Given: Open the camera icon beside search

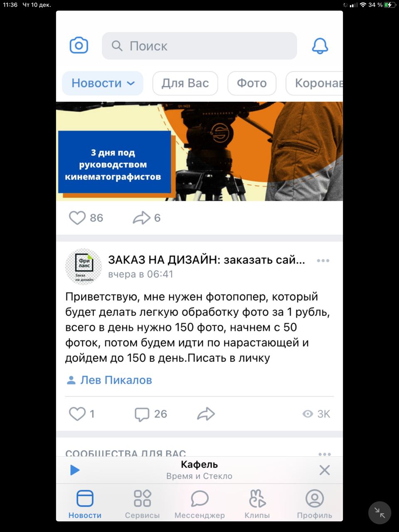Looking at the screenshot, I should tap(79, 45).
